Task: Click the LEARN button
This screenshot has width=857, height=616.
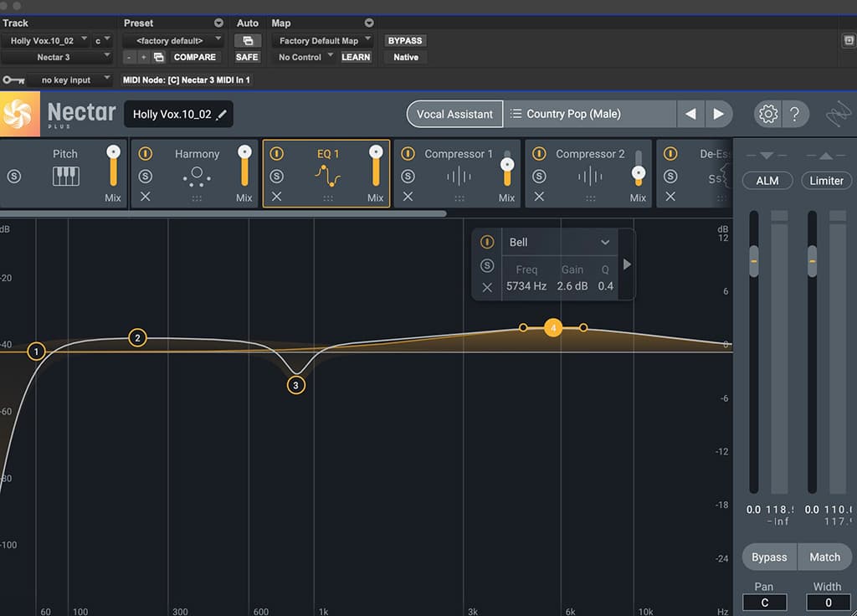Action: [x=356, y=57]
